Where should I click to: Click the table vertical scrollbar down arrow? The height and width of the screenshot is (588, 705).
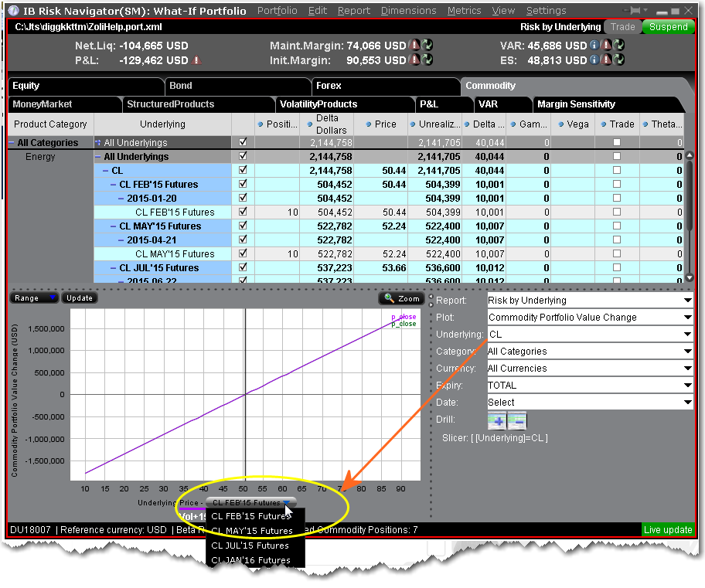pyautogui.click(x=690, y=277)
